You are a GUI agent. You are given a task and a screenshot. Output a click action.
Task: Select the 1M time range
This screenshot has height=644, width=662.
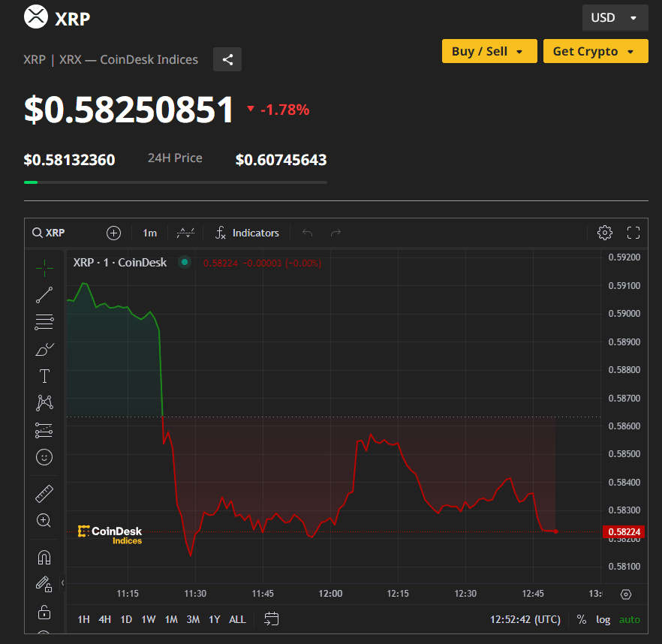[x=171, y=619]
